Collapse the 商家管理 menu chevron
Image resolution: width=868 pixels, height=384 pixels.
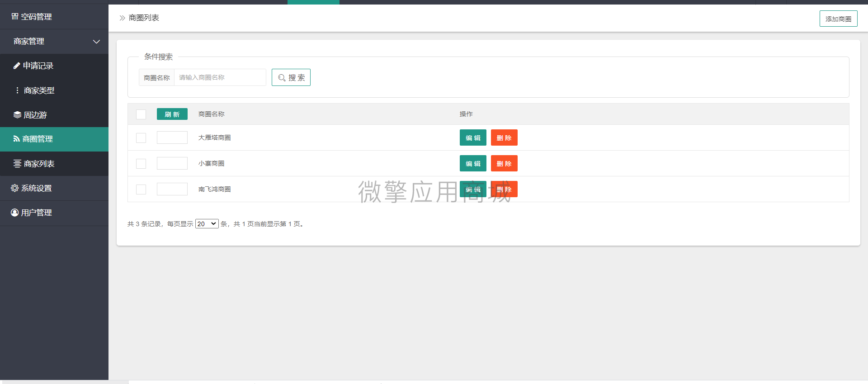pos(96,42)
